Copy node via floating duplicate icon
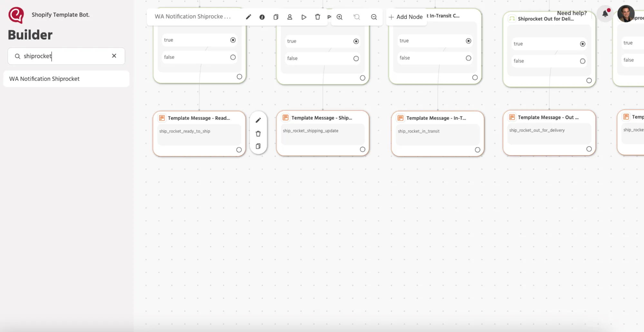 pos(258,146)
